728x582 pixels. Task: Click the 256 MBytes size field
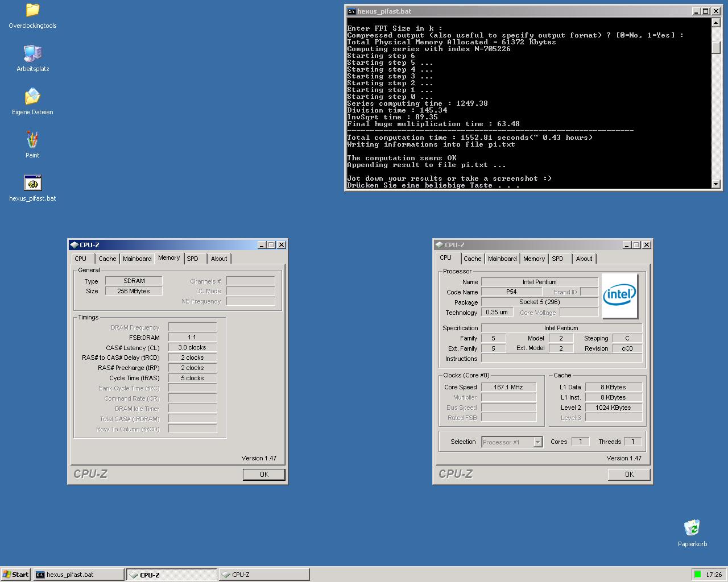pyautogui.click(x=134, y=291)
